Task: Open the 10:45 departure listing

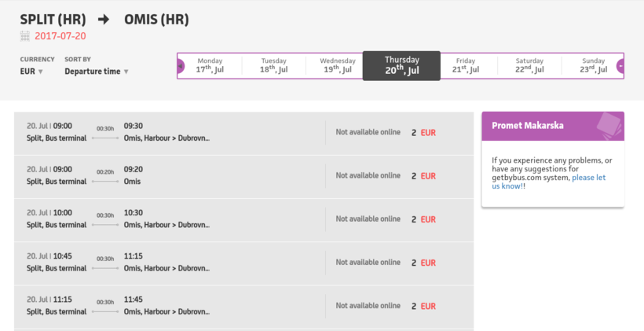Action: (x=243, y=262)
